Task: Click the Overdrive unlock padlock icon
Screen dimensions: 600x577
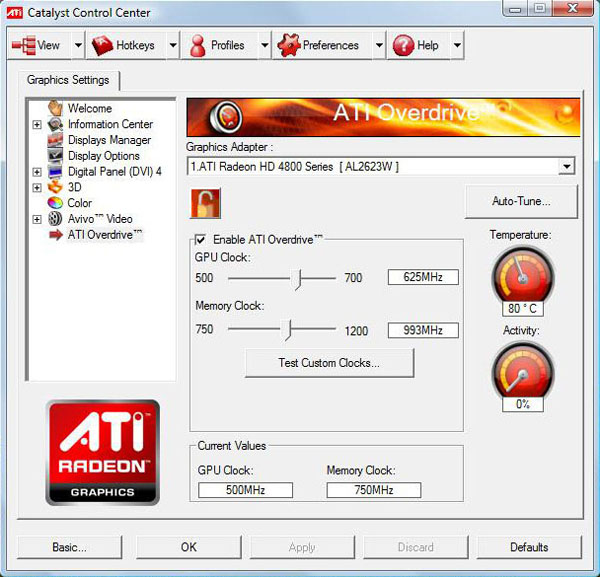Action: (205, 203)
